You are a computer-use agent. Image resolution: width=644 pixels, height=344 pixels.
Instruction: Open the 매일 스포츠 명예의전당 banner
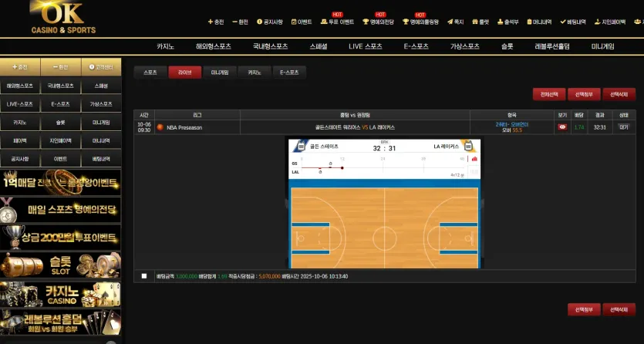[60, 210]
